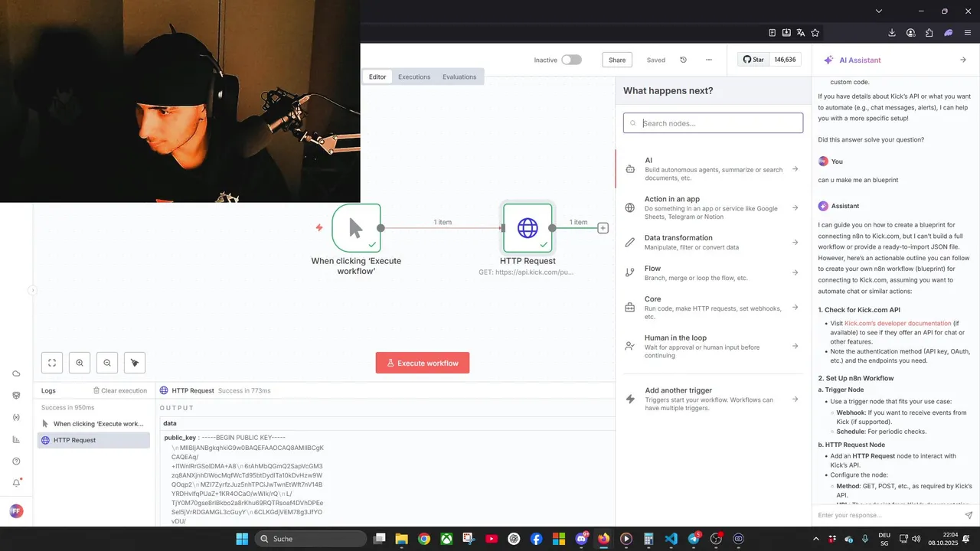980x551 pixels.
Task: Toggle the workflow Inactive switch
Action: coord(571,60)
